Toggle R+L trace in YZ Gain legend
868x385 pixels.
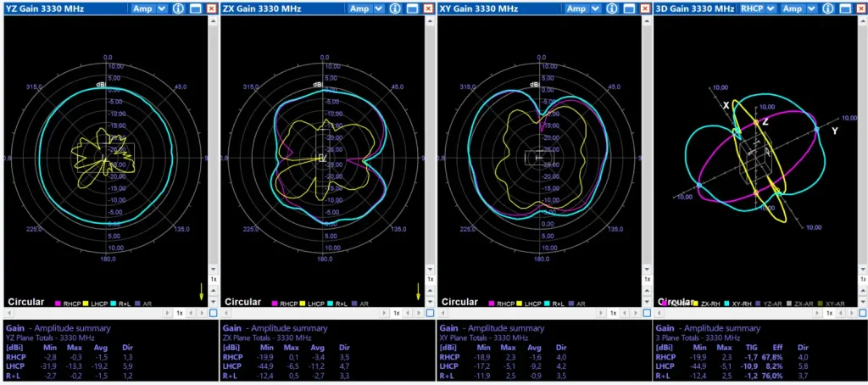[x=120, y=304]
